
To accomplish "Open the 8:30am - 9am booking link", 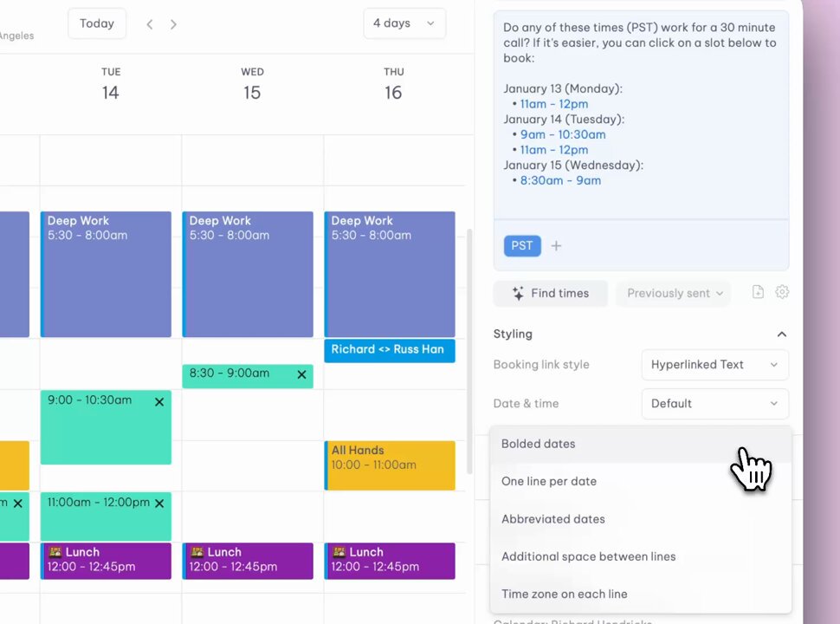I will coord(560,180).
